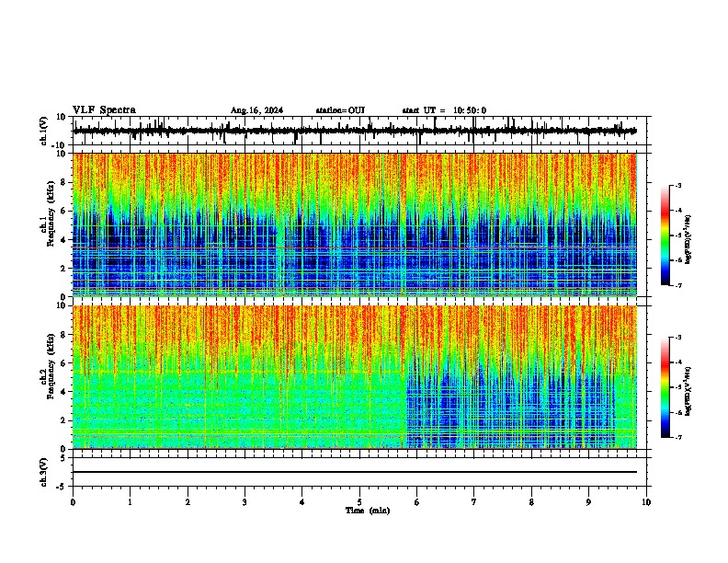This screenshot has height=563, width=728.
Task: Click the "-7" label on ch.1 color bar
Action: (x=678, y=285)
